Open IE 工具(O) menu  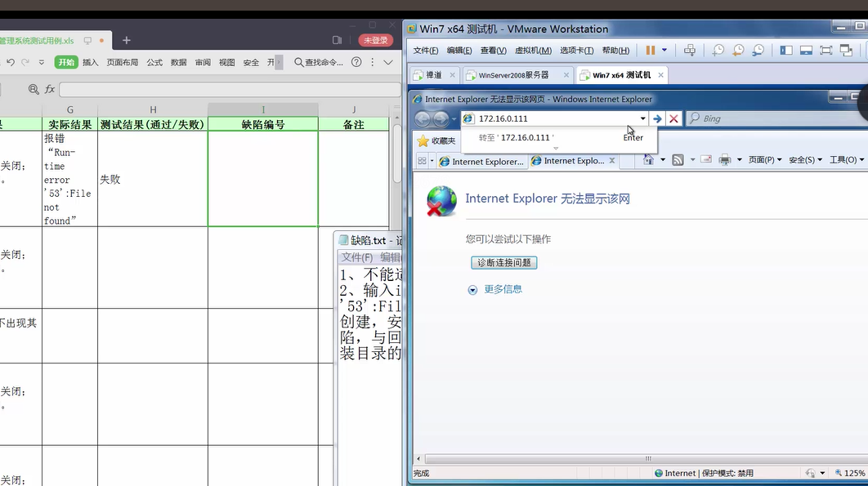click(847, 160)
